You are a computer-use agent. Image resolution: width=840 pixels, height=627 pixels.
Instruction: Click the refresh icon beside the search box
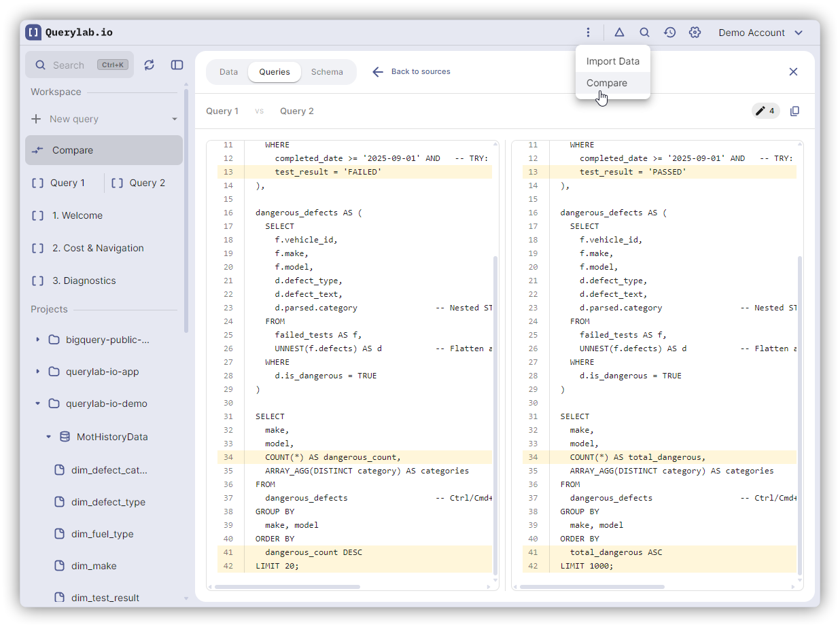click(150, 65)
